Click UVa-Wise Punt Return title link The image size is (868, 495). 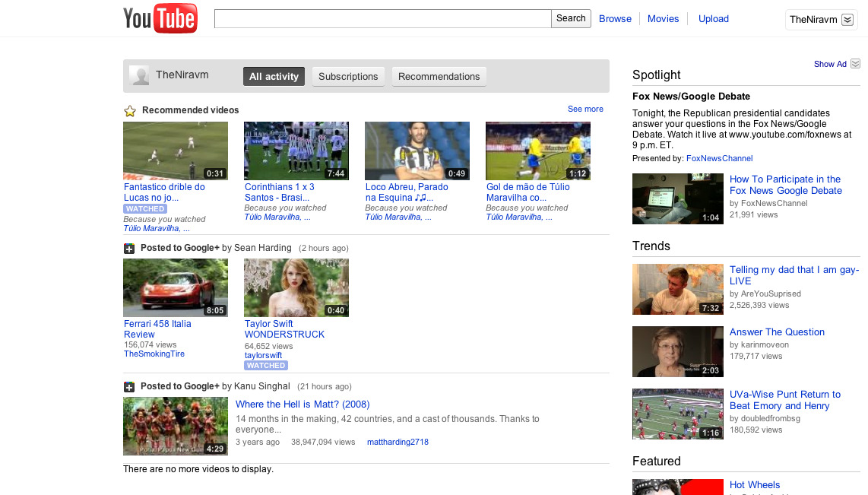click(785, 400)
